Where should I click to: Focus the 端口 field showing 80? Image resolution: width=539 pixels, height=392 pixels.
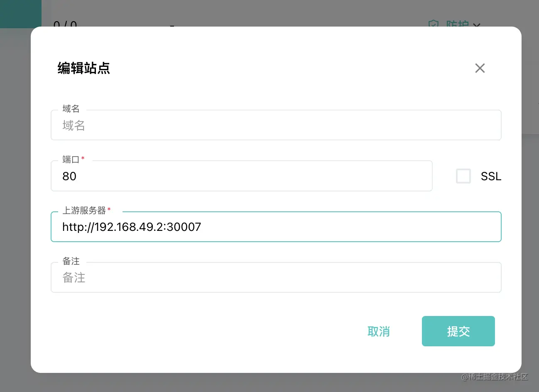tap(241, 176)
